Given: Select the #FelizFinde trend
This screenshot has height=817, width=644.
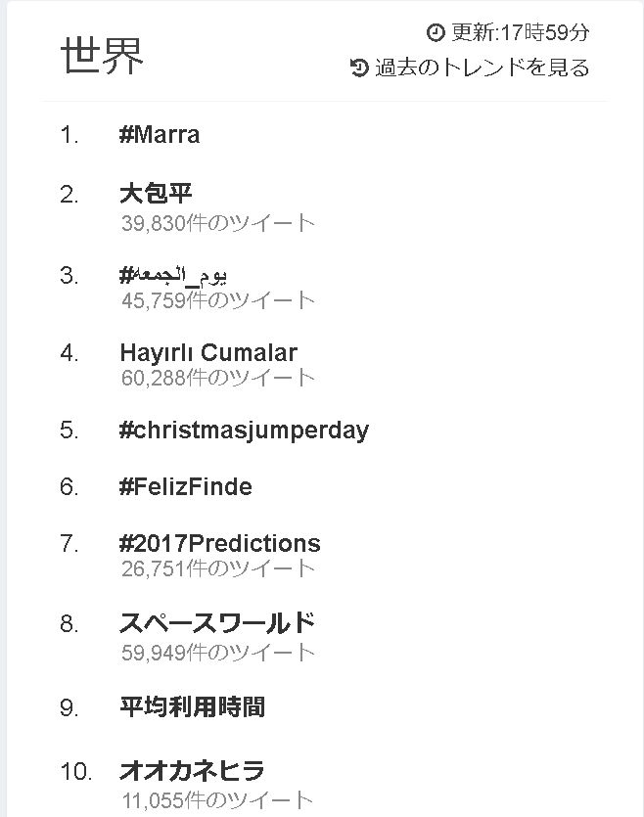Looking at the screenshot, I should [185, 486].
